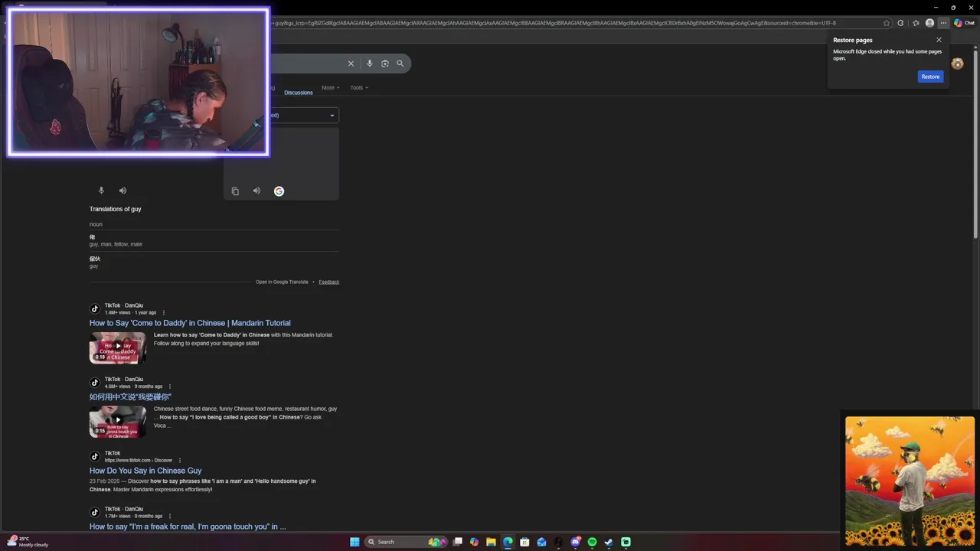Open Task View on the taskbar
Image resolution: width=980 pixels, height=551 pixels.
pos(458,542)
